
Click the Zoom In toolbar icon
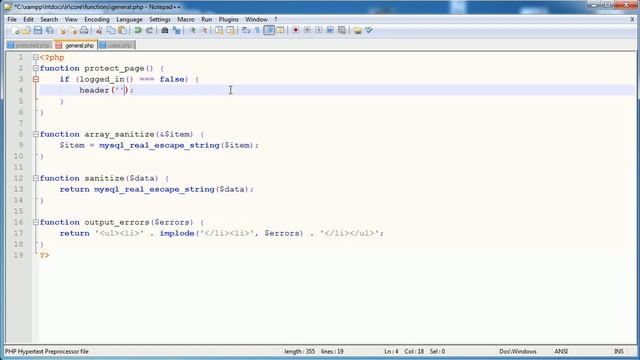[x=192, y=31]
